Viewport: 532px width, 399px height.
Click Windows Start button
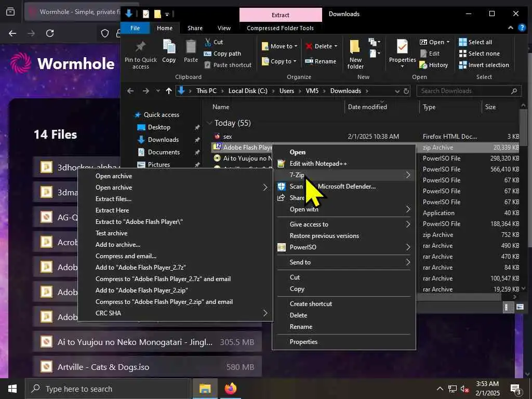click(x=12, y=389)
